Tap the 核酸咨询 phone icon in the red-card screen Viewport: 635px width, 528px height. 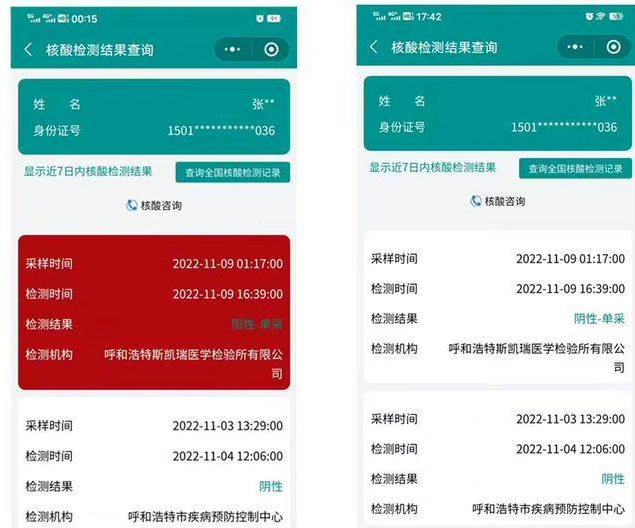132,205
